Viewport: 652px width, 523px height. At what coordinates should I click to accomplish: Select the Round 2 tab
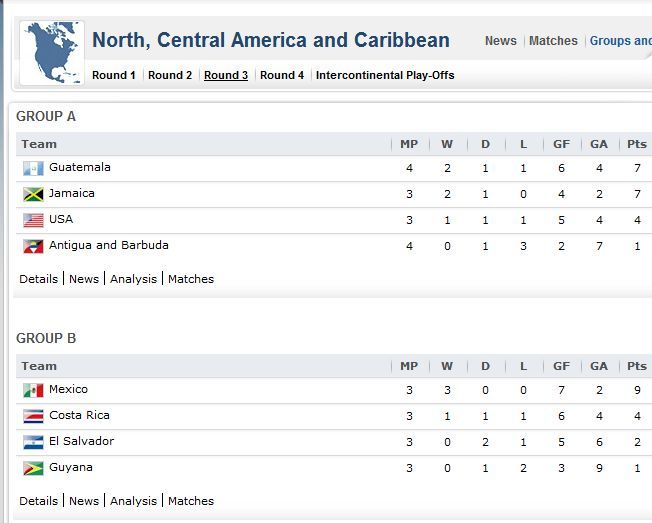click(170, 75)
